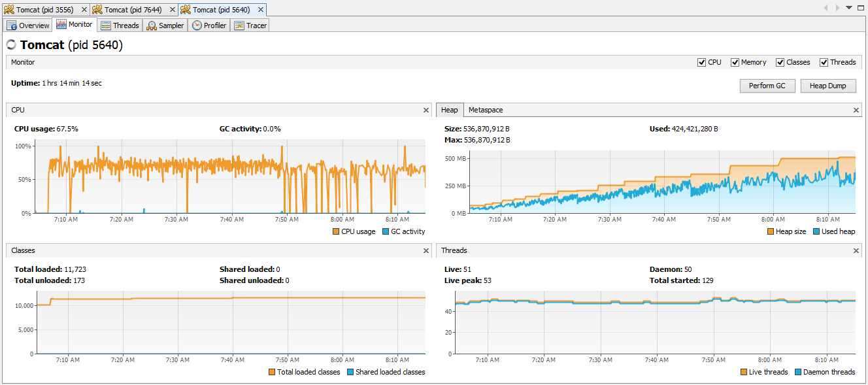The image size is (868, 385).
Task: Close the Tomcat (pid 7644) tab
Action: tap(172, 10)
